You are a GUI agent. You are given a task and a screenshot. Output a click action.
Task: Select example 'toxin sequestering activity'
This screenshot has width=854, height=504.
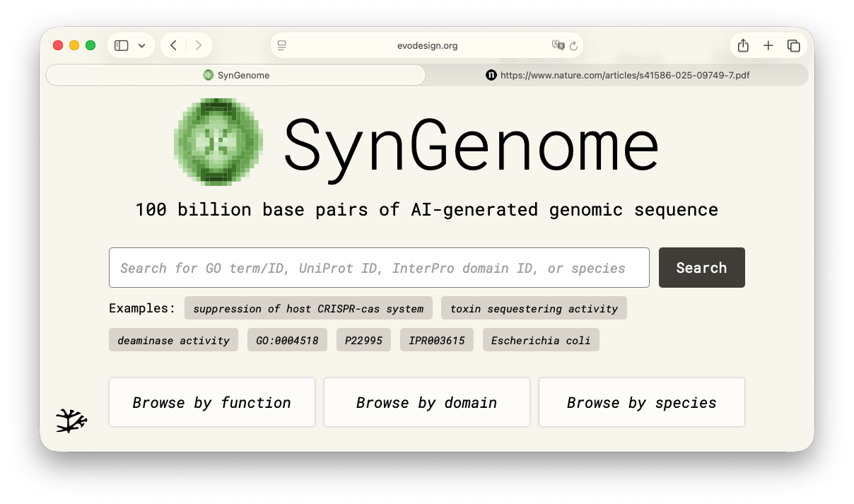point(534,308)
